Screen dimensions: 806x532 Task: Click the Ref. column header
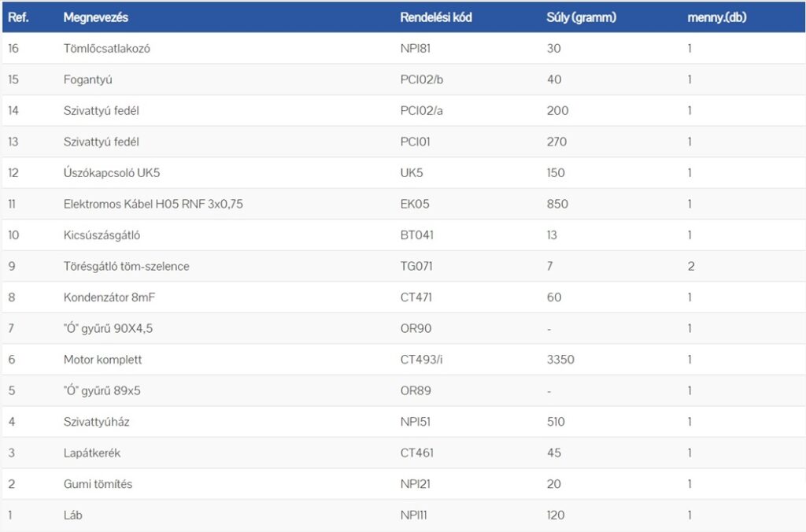pos(18,17)
